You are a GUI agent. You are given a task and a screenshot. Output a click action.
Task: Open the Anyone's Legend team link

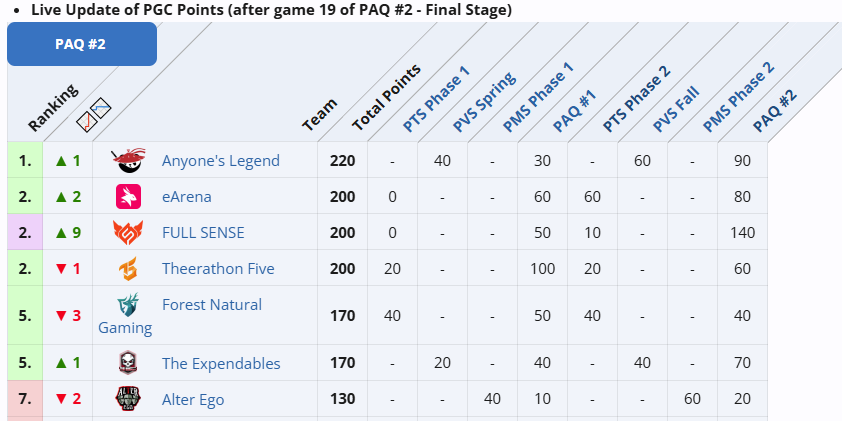point(220,160)
